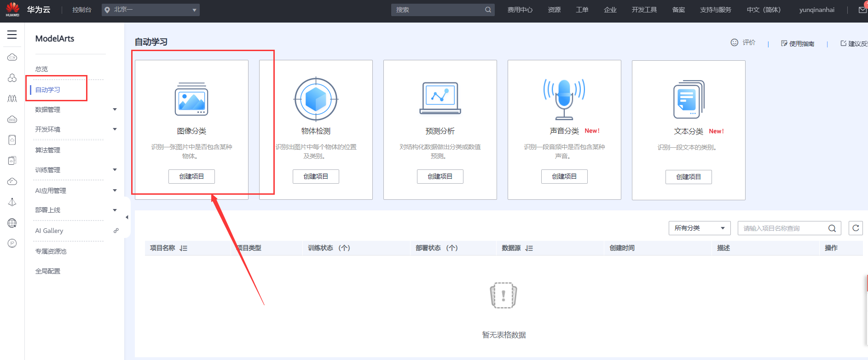The width and height of the screenshot is (868, 360).
Task: Open 专属资源池 in the sidebar
Action: (51, 251)
